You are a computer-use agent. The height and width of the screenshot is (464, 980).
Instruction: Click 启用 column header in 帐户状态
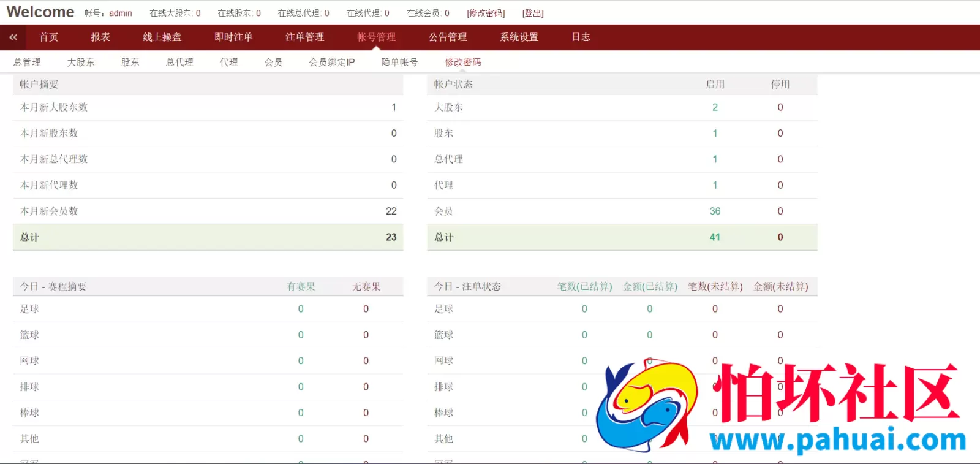click(x=715, y=85)
